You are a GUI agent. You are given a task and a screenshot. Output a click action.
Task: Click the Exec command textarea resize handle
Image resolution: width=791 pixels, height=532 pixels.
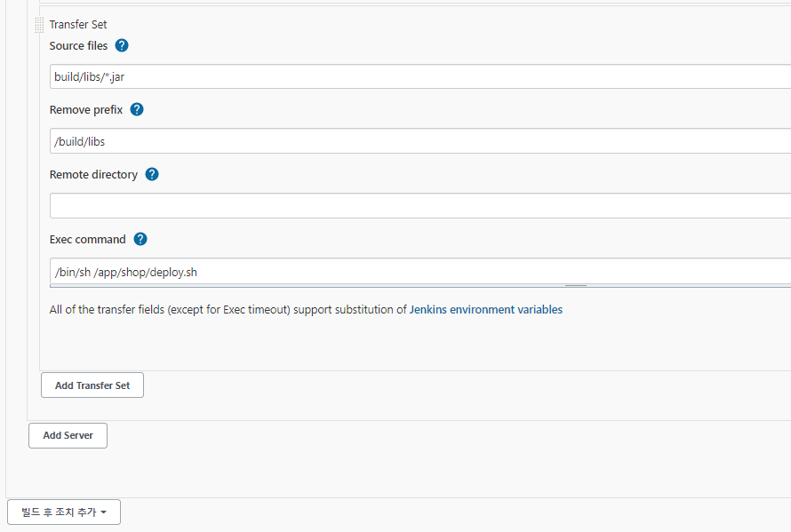tap(576, 285)
